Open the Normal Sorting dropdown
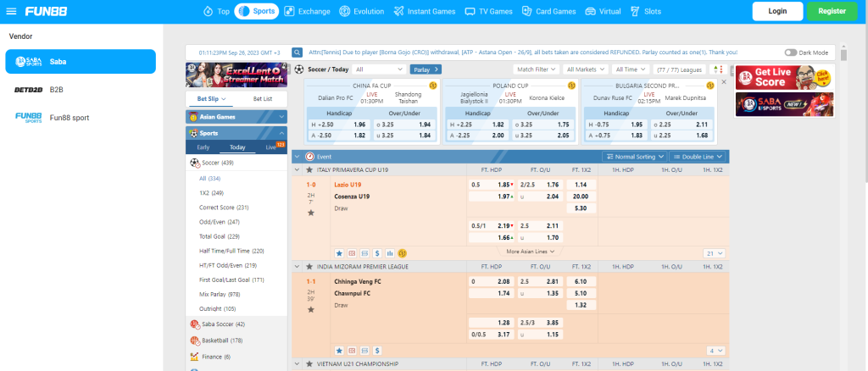This screenshot has width=868, height=371. (x=634, y=157)
